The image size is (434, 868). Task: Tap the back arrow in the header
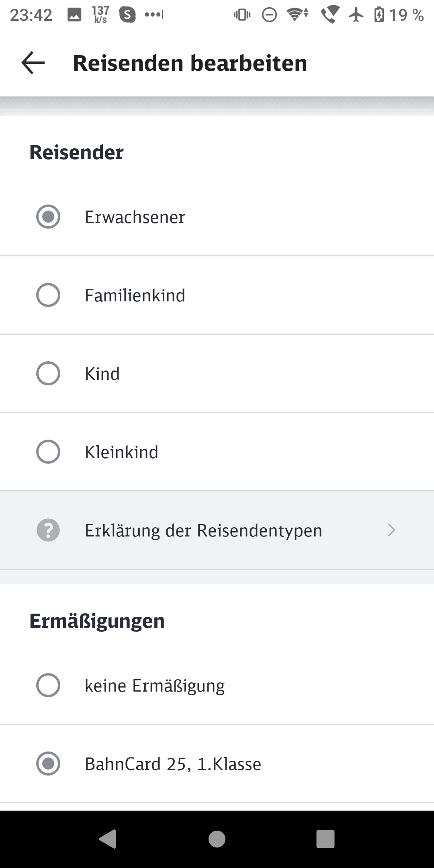(x=33, y=63)
